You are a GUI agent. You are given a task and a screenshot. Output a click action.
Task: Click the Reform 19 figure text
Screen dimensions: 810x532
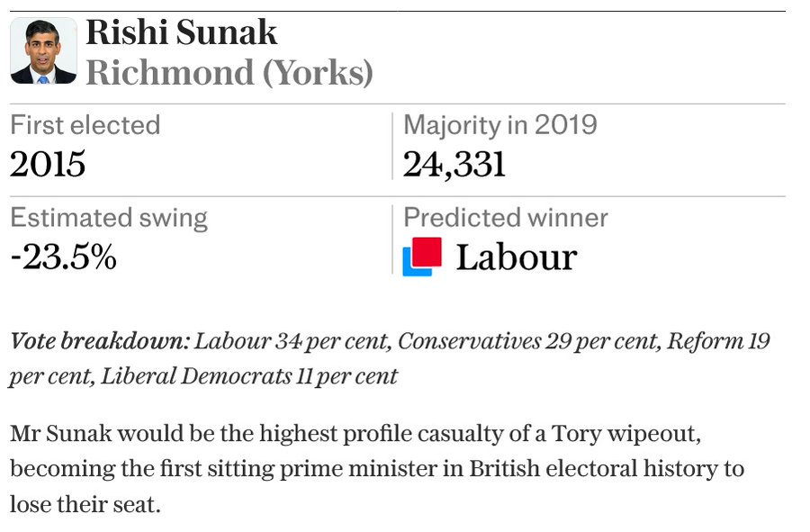click(718, 341)
